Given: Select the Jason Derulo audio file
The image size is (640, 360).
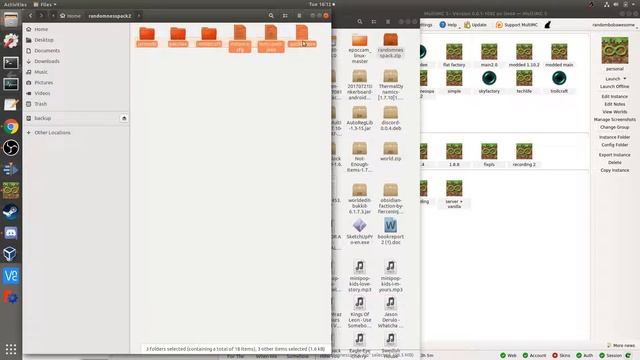Looking at the screenshot, I should (391, 313).
